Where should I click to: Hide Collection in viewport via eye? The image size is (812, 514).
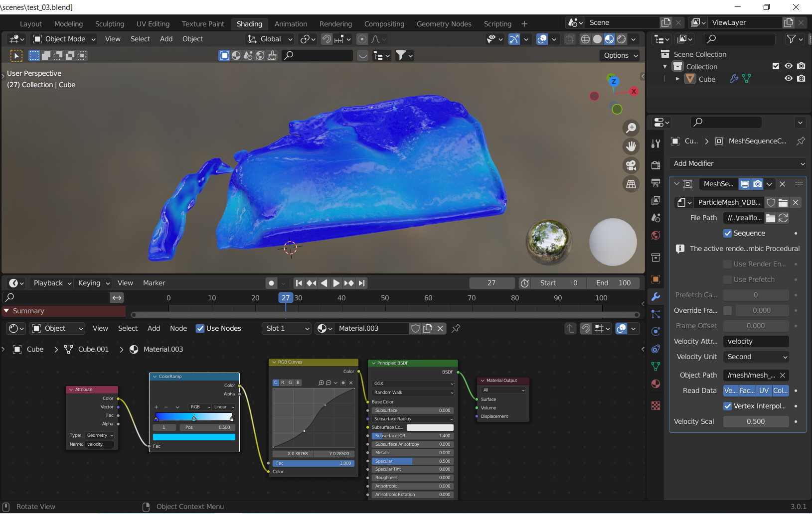(788, 66)
